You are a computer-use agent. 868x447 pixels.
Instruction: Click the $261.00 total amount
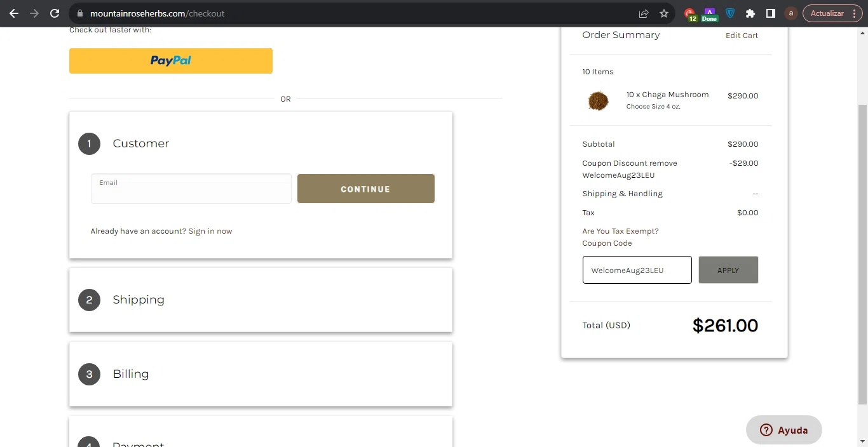pos(725,326)
